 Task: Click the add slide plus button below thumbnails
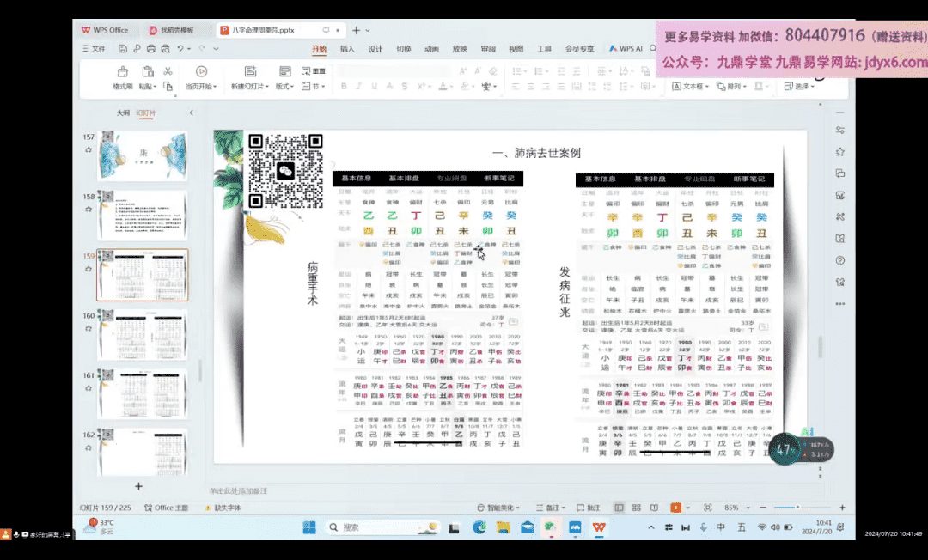click(138, 486)
